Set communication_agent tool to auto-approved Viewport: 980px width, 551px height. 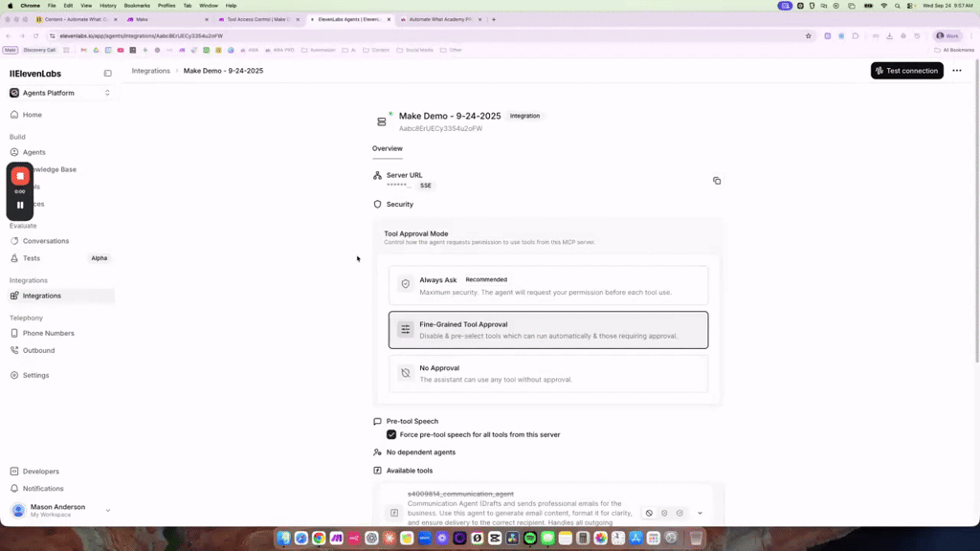tap(679, 513)
